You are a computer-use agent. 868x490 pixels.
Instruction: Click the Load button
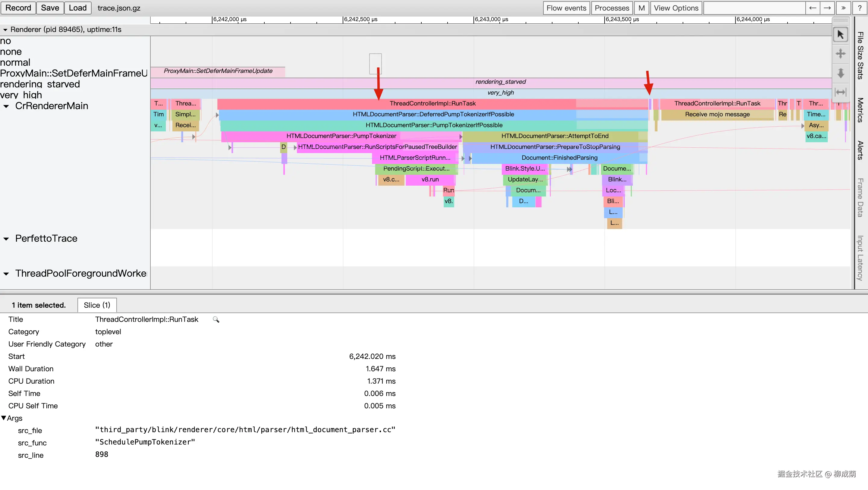[77, 8]
